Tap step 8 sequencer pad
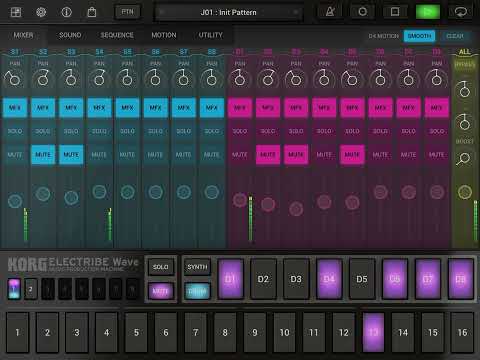The width and height of the screenshot is (480, 360). (225, 332)
